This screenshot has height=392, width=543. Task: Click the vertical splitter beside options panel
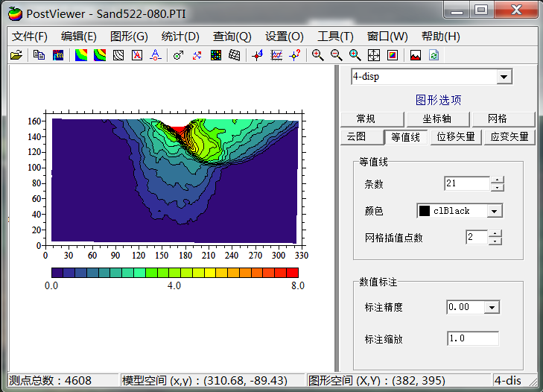337,218
